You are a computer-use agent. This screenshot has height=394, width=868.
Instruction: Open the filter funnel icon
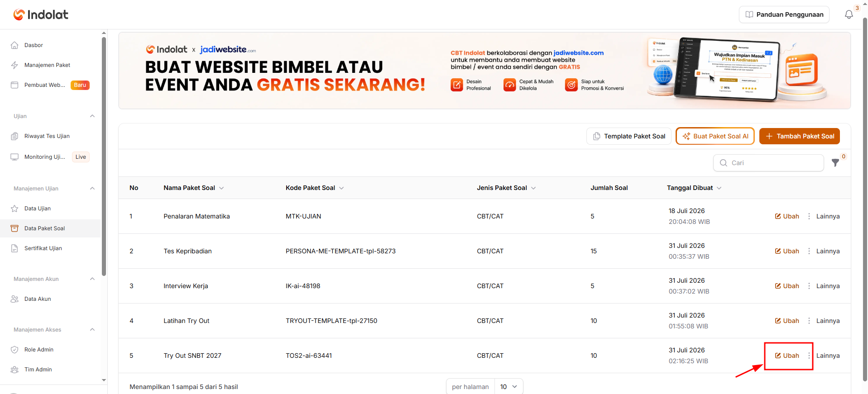coord(835,163)
